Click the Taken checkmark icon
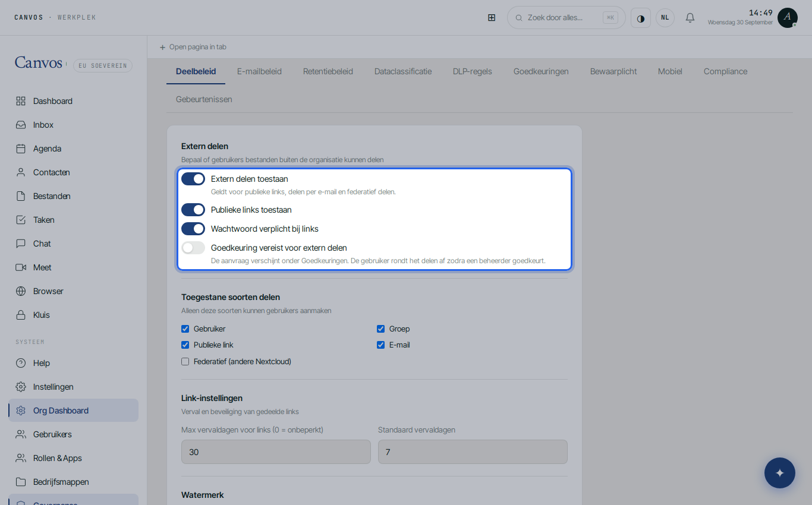 21,220
